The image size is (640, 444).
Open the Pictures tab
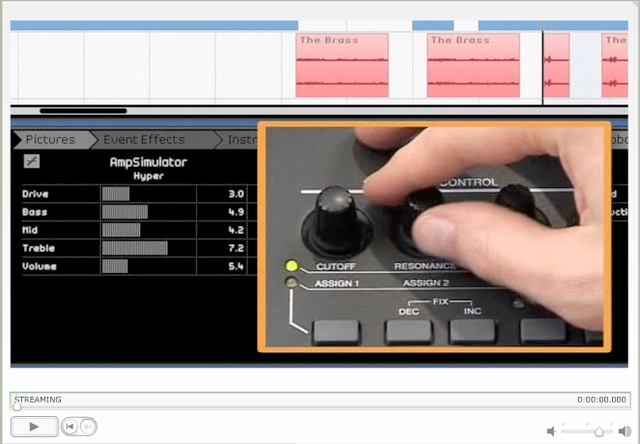point(49,140)
